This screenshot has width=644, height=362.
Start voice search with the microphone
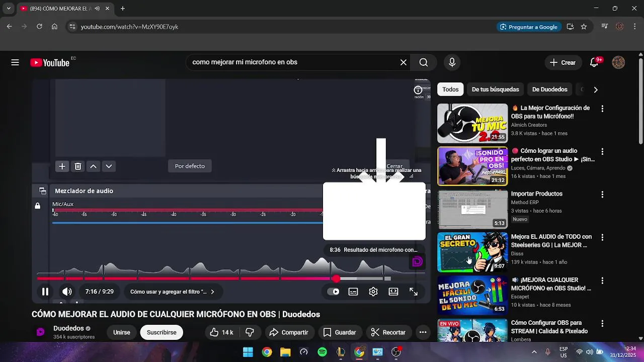[452, 62]
